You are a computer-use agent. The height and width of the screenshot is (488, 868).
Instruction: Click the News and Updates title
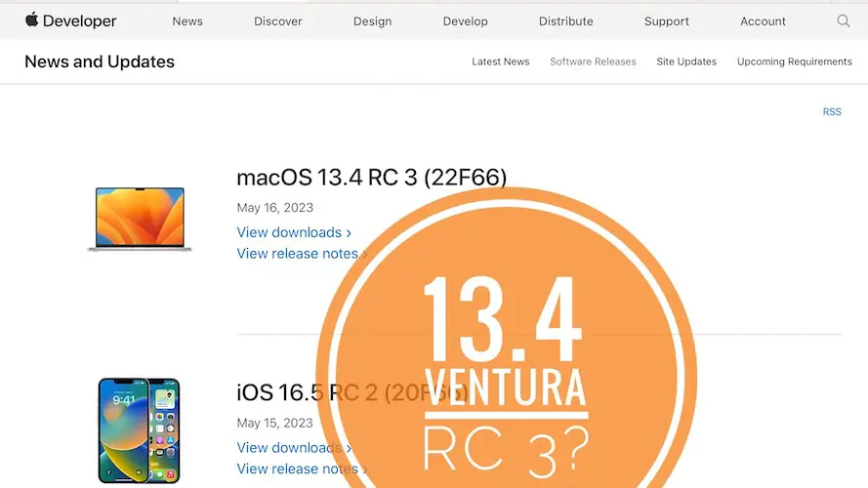[x=100, y=61]
